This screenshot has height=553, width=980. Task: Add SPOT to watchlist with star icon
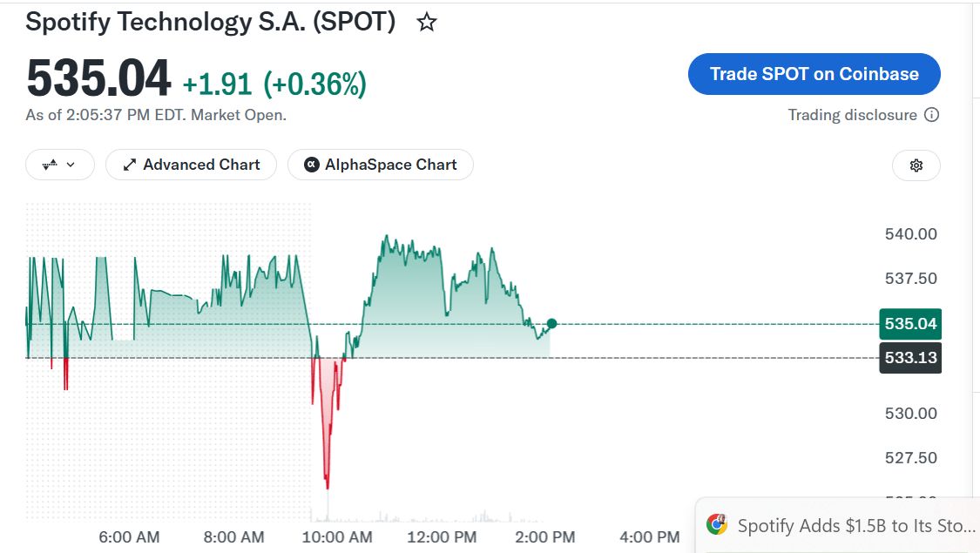pos(427,23)
